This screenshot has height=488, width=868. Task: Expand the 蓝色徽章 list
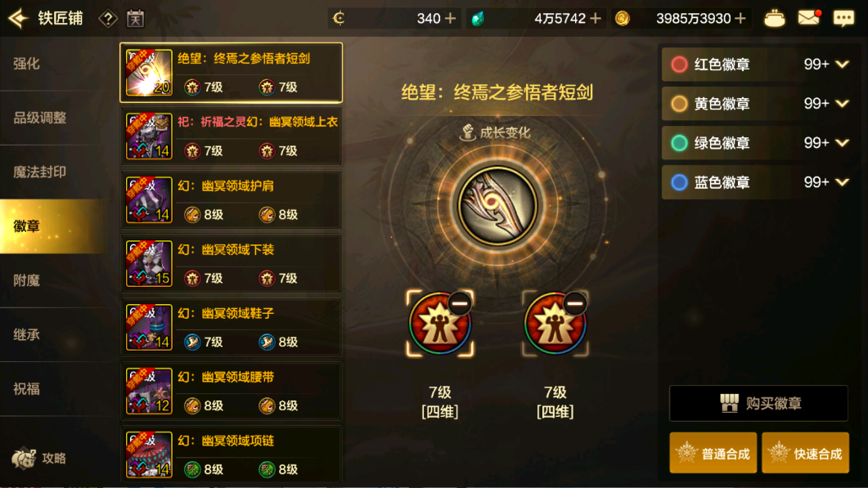pyautogui.click(x=842, y=182)
